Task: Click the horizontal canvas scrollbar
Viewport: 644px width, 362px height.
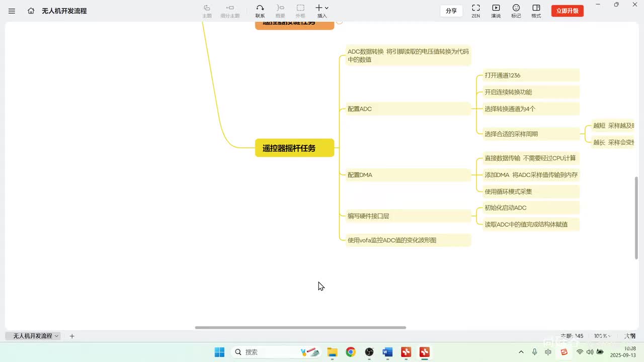Action: tap(300, 328)
